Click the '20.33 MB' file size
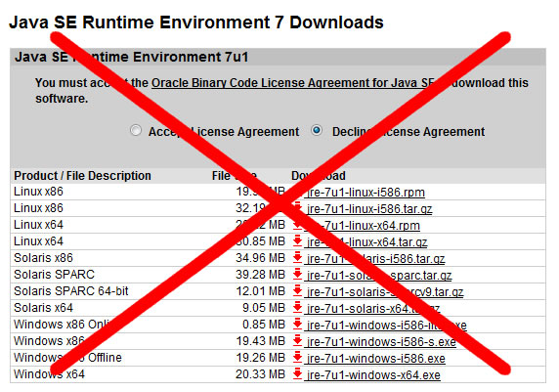This screenshot has width=559, height=392. coord(260,374)
